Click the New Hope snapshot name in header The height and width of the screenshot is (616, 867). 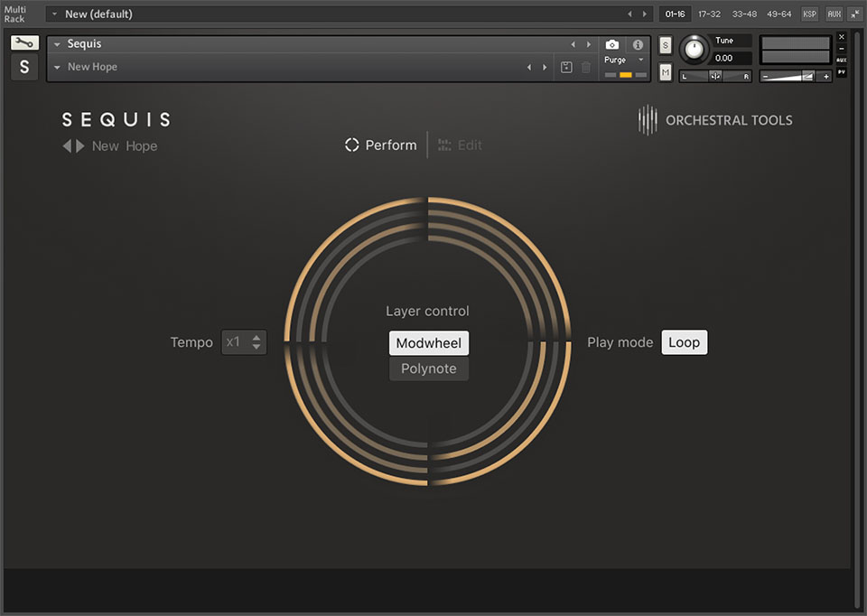(92, 67)
